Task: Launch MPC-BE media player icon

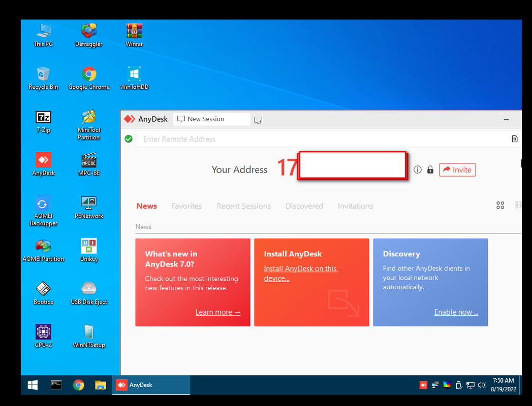Action: point(89,164)
